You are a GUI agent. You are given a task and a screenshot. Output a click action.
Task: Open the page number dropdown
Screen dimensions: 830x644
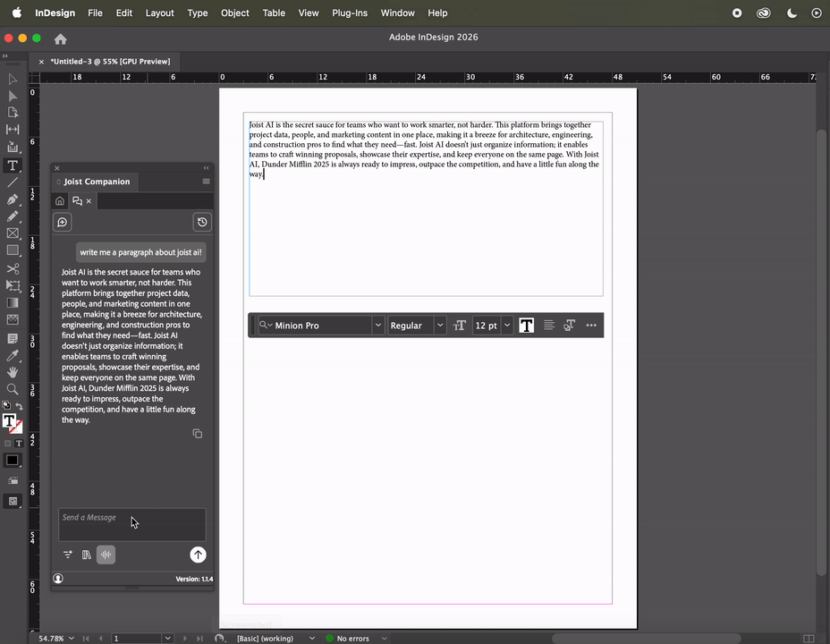point(168,638)
